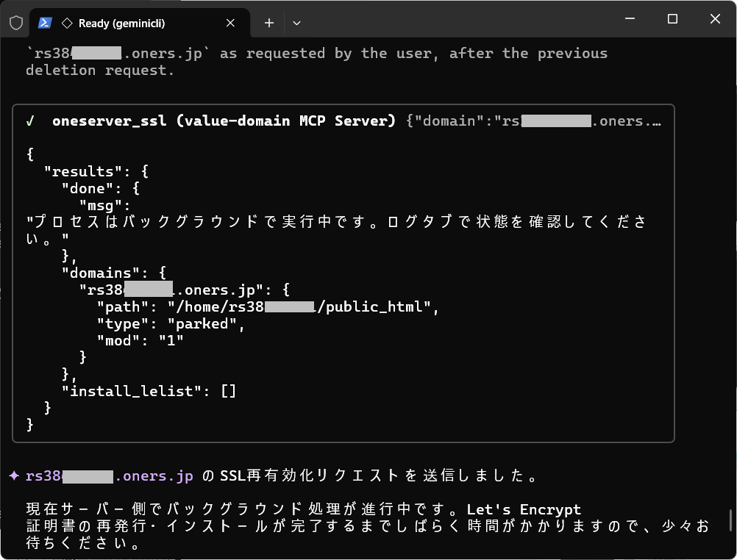Screen dimensions: 737x560
Task: Click the terminal scrollbar thumb
Action: pyautogui.click(x=730, y=520)
